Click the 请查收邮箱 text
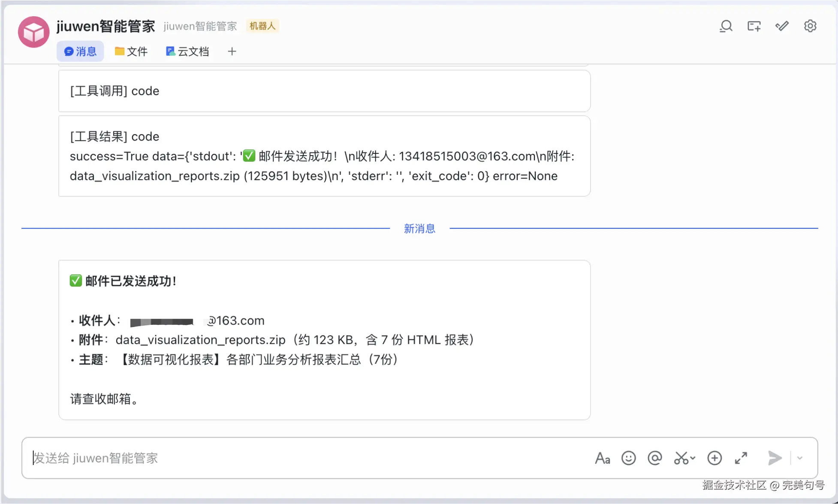This screenshot has width=838, height=504. (104, 399)
